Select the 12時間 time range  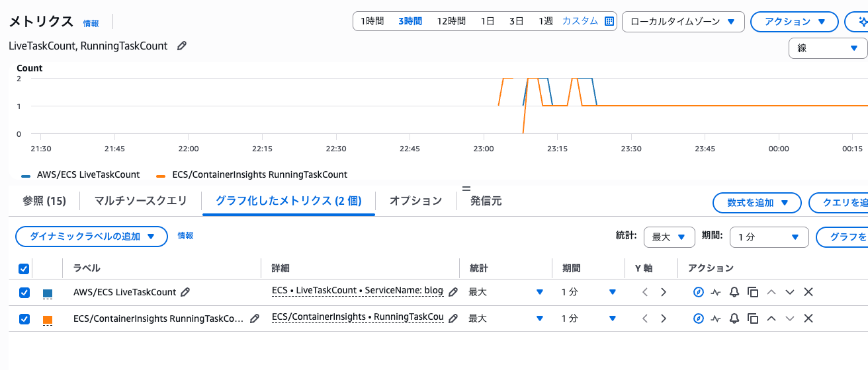tap(451, 21)
